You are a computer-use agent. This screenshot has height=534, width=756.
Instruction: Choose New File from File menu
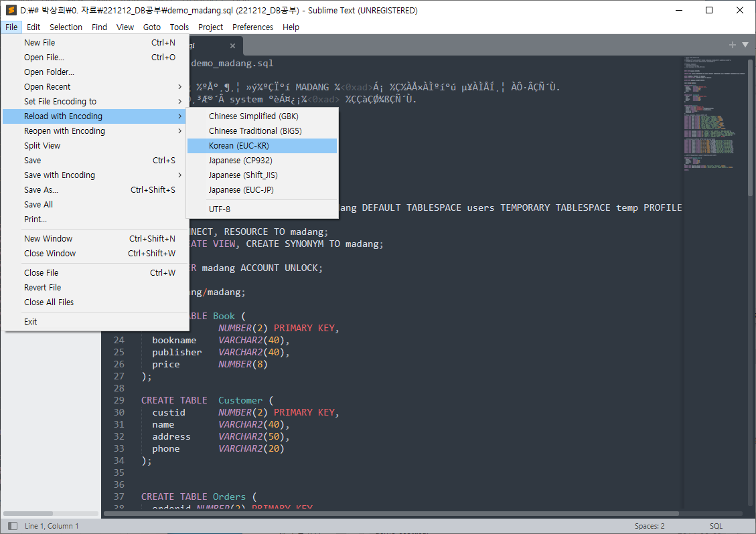tap(94, 42)
